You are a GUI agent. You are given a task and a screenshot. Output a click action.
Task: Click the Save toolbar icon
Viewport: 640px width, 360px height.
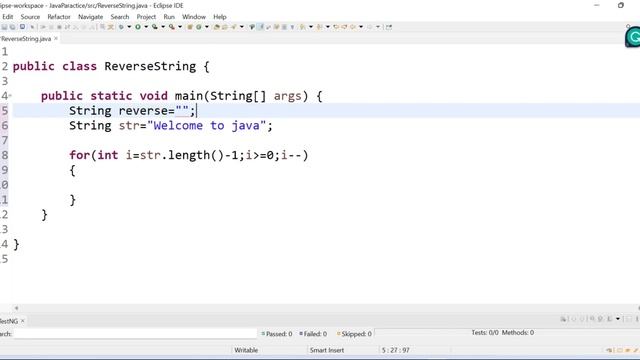(4, 27)
